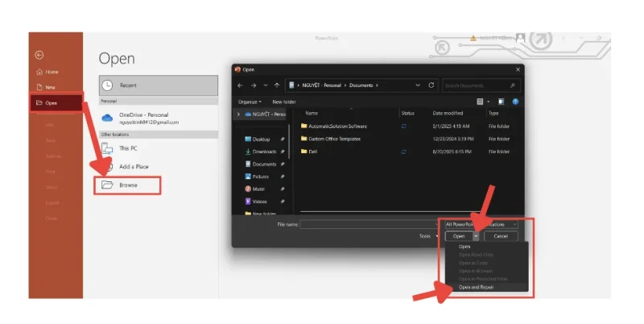This screenshot has width=644, height=324.
Task: Refresh the Documents folder listing
Action: point(431,85)
